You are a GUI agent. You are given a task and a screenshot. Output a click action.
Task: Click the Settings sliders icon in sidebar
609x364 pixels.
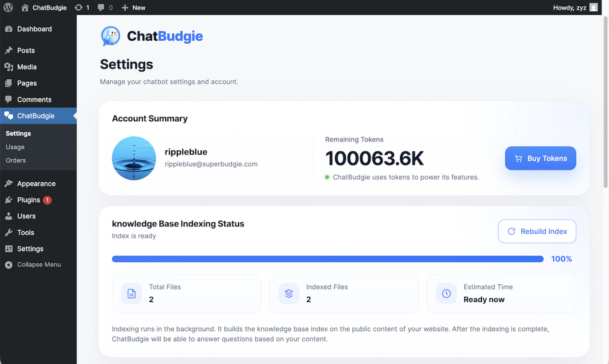click(x=9, y=249)
